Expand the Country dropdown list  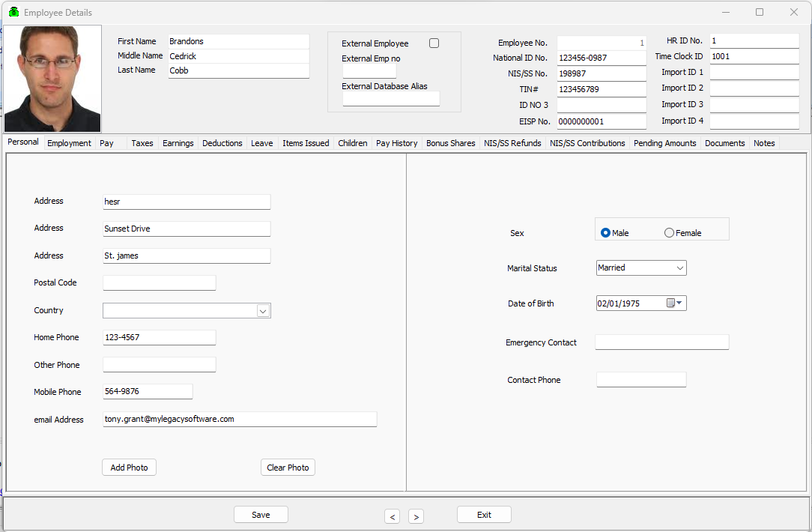tap(263, 310)
